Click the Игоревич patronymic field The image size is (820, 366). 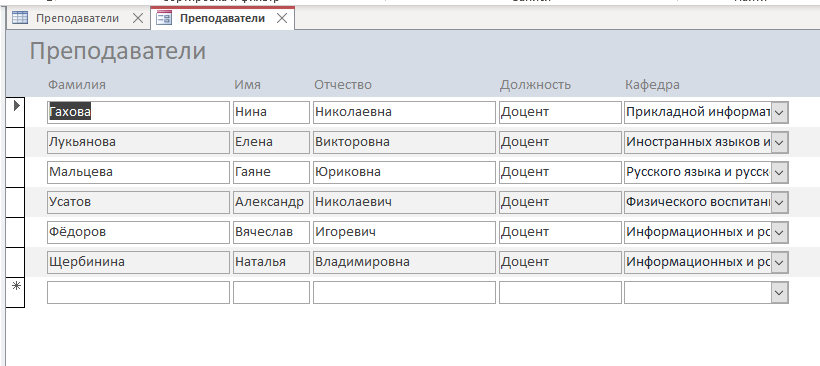pyautogui.click(x=404, y=233)
